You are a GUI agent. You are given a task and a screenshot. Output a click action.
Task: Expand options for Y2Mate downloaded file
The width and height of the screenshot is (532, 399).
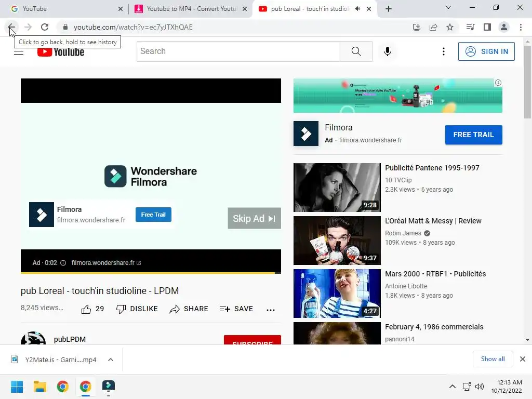[x=111, y=360]
